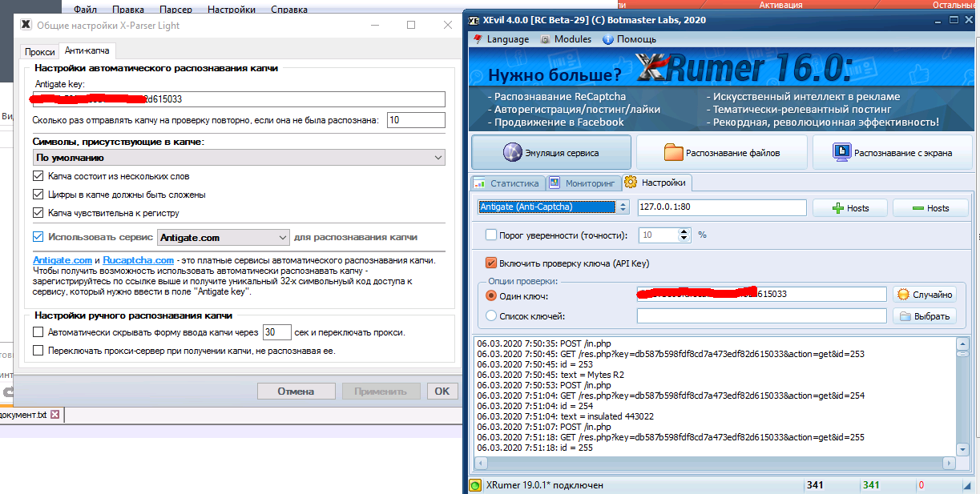980x494 pixels.
Task: Open the Парсер menu in background window
Action: 175,10
